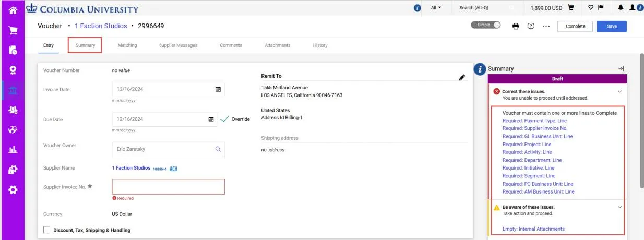This screenshot has width=644, height=240.
Task: Open the help question-mark icon
Action: (531, 26)
